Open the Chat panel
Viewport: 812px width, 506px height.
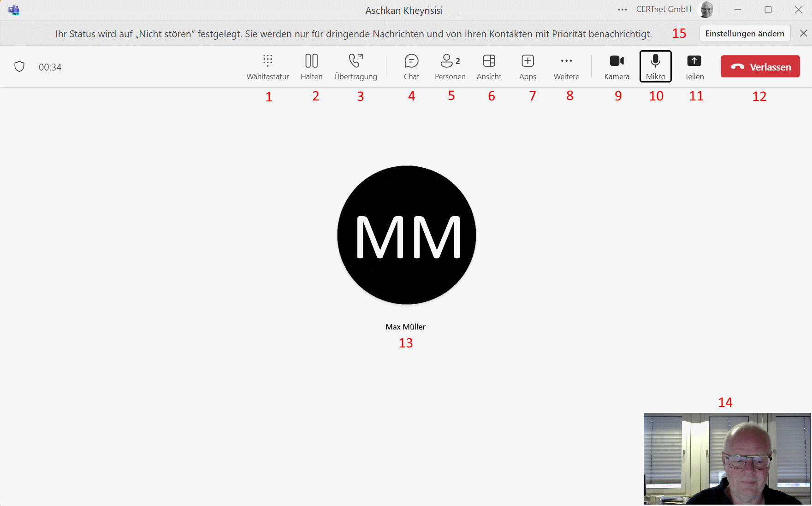pos(411,66)
